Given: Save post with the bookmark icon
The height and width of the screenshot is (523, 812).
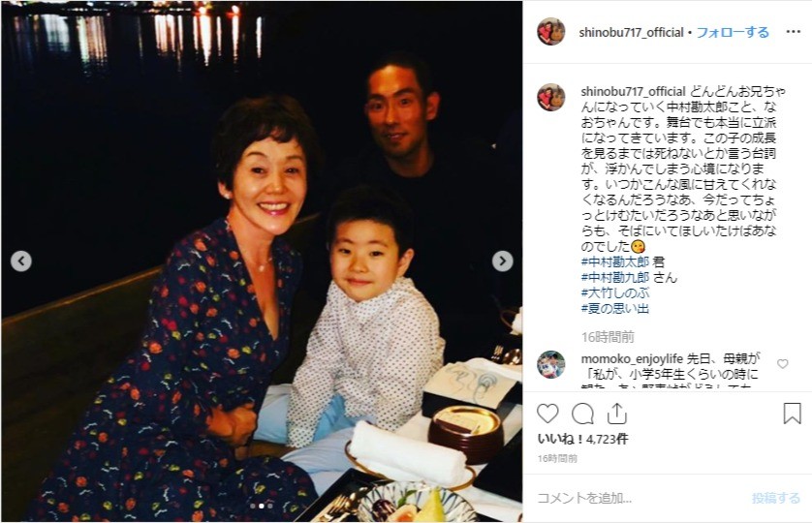Looking at the screenshot, I should pyautogui.click(x=792, y=414).
